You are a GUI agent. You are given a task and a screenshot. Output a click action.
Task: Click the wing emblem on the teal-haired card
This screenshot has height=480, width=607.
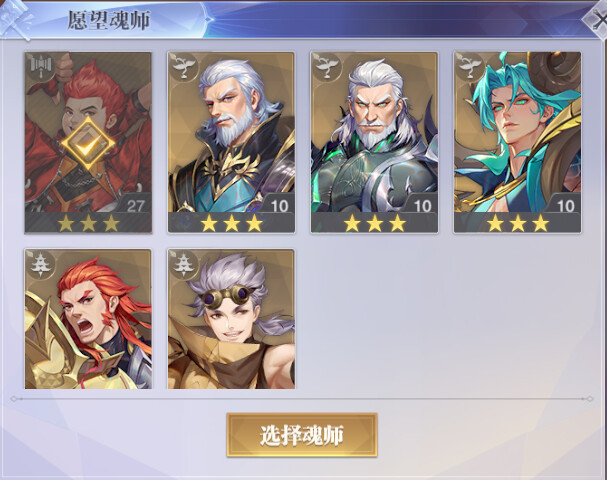point(470,66)
